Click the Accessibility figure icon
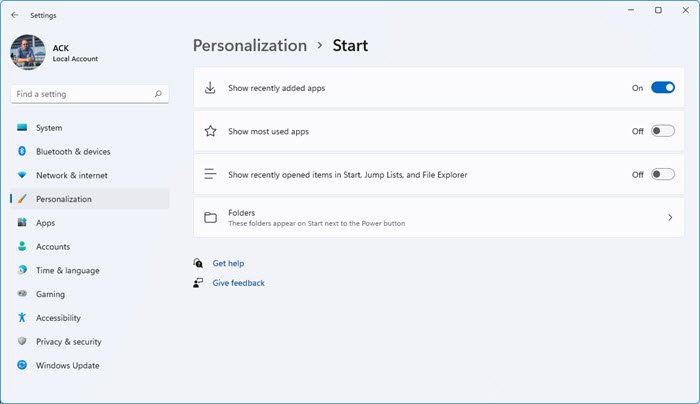The height and width of the screenshot is (404, 700). [22, 317]
